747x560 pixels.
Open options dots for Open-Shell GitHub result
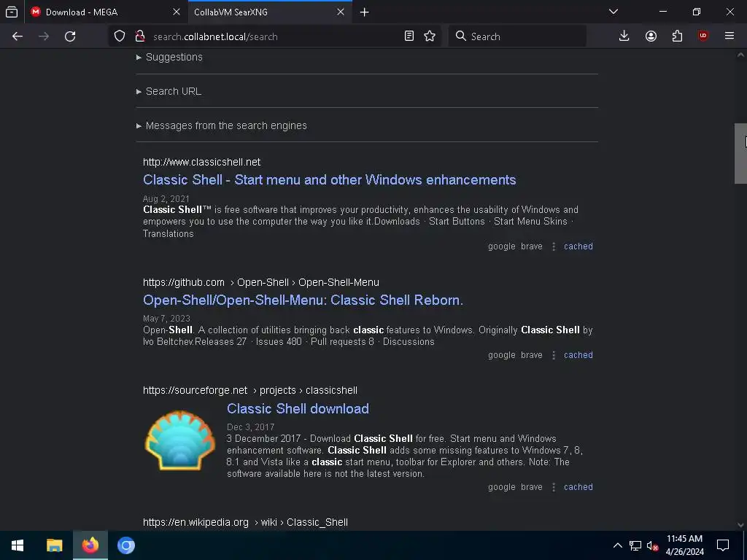point(554,355)
